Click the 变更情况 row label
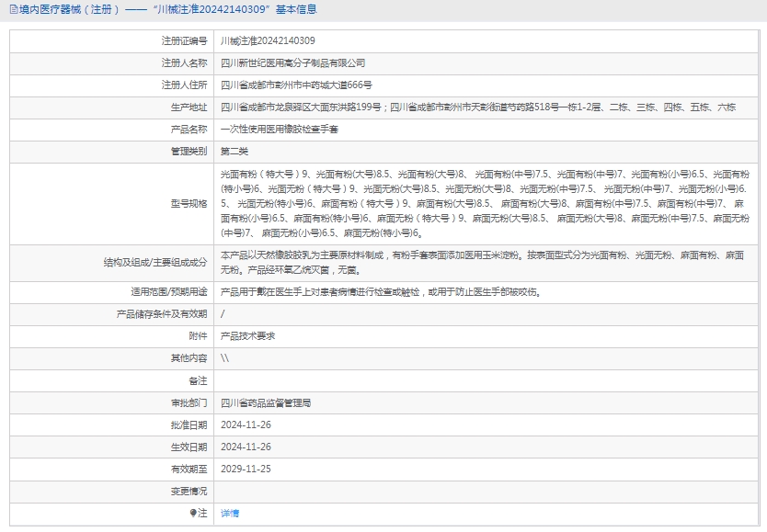This screenshot has width=767, height=532. pos(189,491)
